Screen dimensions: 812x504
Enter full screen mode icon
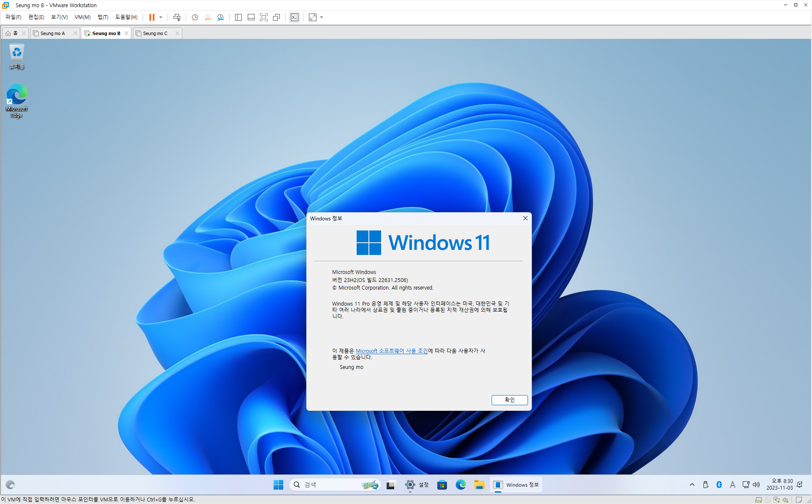[264, 17]
